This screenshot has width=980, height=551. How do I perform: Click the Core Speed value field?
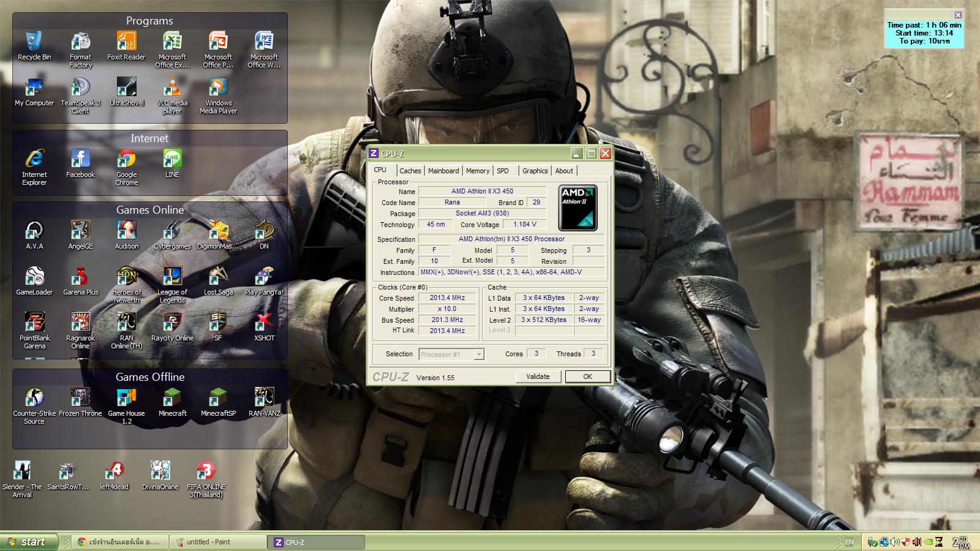click(x=447, y=298)
